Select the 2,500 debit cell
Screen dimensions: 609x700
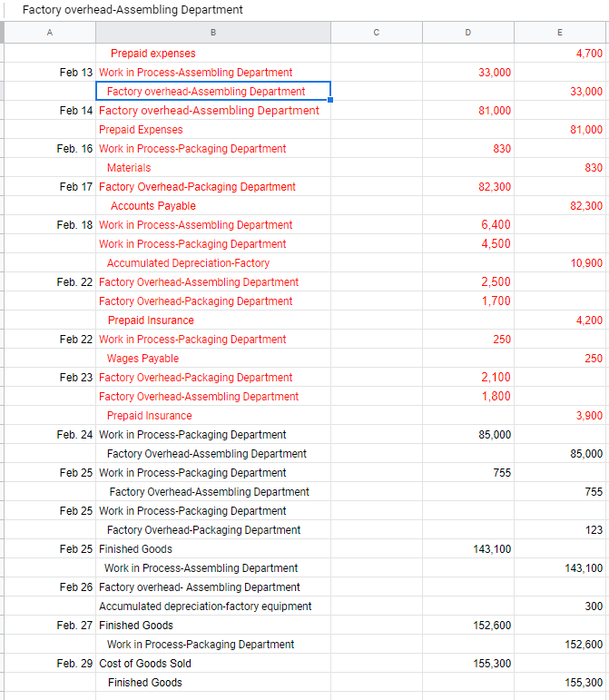point(468,282)
